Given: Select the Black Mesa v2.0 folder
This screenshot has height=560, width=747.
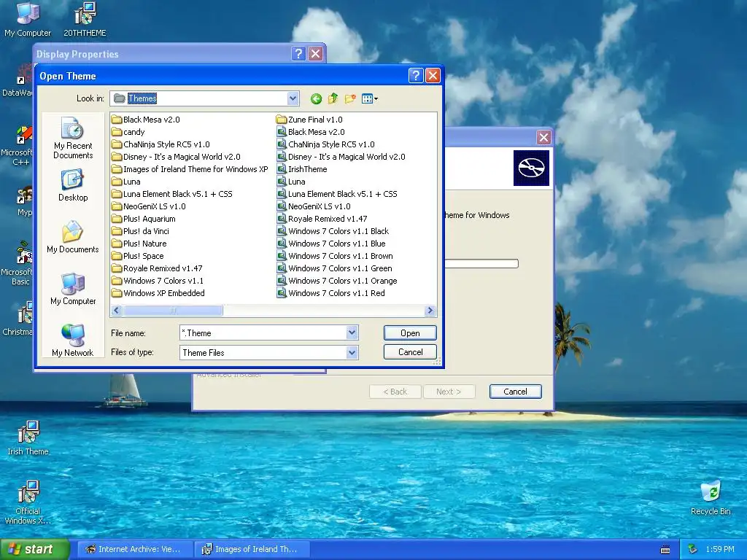Looking at the screenshot, I should pyautogui.click(x=146, y=120).
